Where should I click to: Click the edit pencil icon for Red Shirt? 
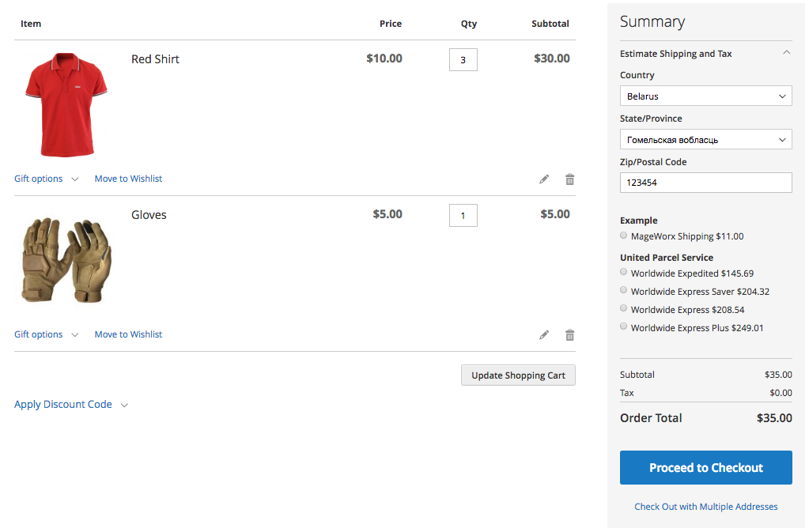pos(544,179)
